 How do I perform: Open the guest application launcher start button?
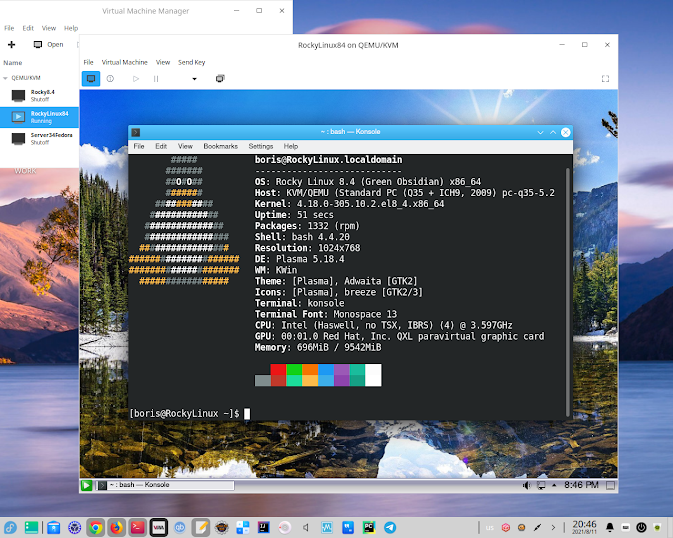click(86, 486)
